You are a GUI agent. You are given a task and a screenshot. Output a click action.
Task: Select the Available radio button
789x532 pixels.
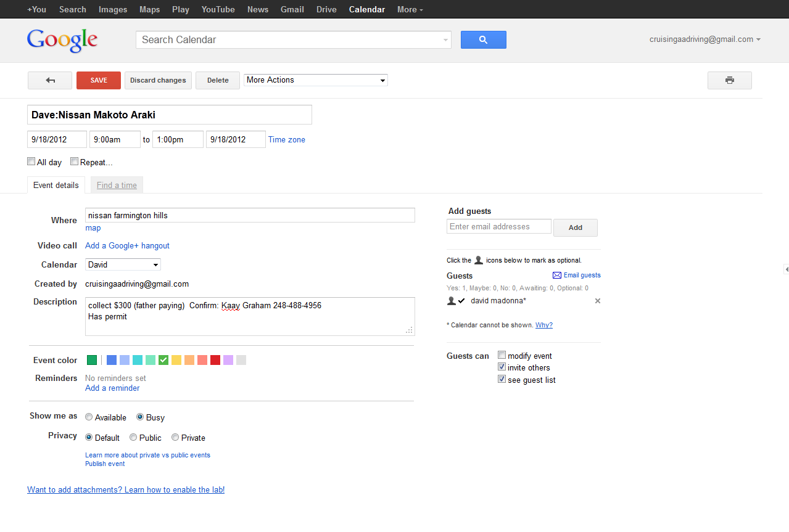click(89, 417)
